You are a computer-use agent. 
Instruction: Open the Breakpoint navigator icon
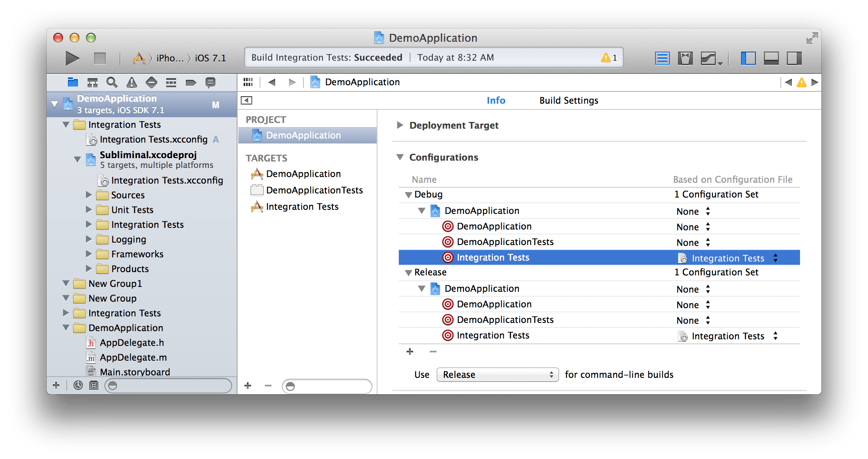click(x=191, y=82)
